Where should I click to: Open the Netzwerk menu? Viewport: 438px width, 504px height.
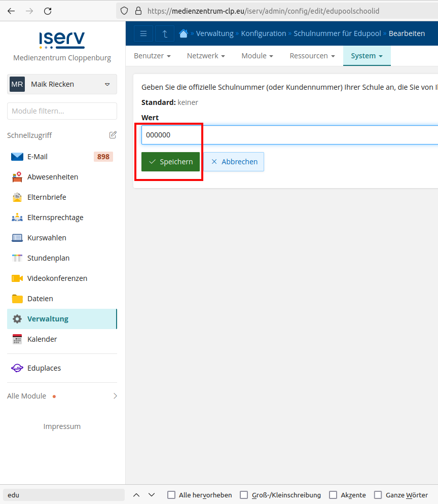(206, 56)
